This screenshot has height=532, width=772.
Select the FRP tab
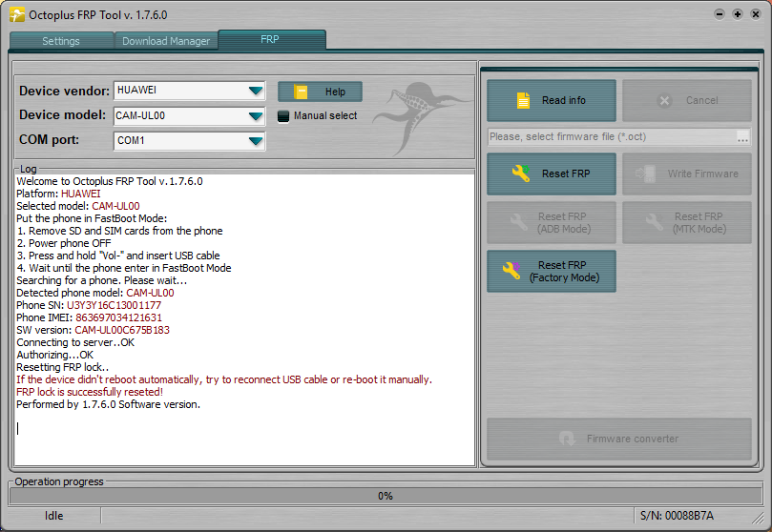point(271,39)
